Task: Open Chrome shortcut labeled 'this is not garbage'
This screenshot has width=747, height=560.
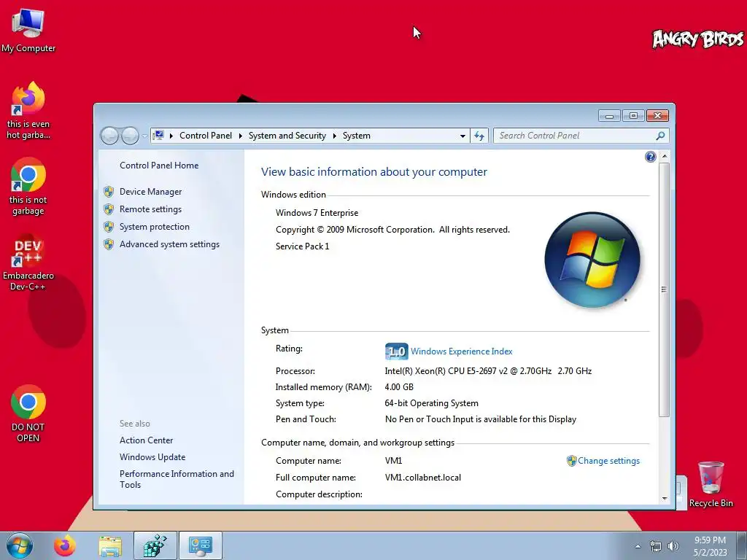Action: click(28, 186)
